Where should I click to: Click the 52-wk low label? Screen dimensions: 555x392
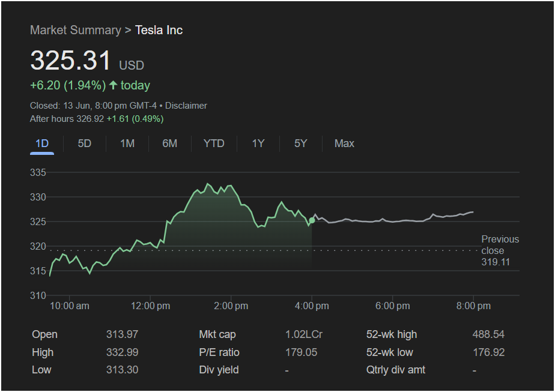[390, 352]
